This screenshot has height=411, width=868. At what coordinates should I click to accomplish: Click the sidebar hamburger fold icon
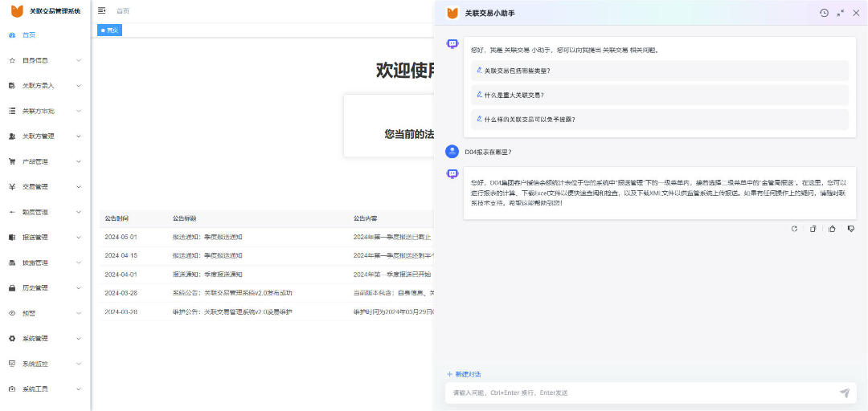coord(102,10)
